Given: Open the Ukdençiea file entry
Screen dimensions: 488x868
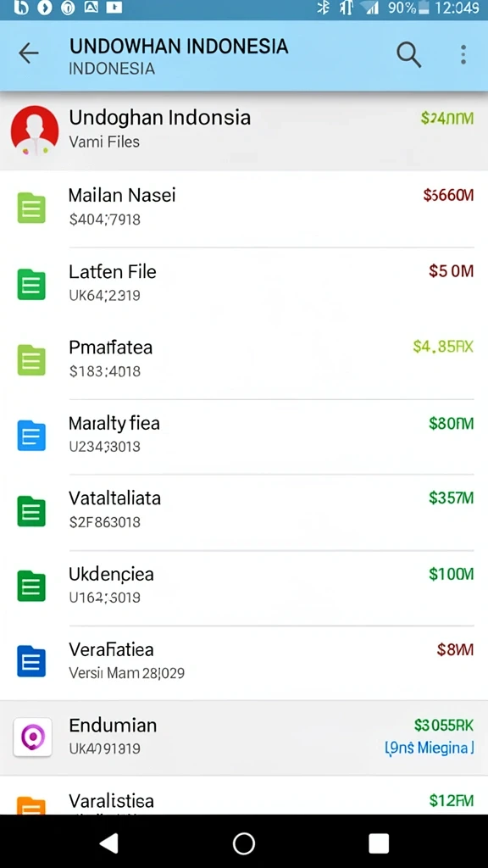Looking at the screenshot, I should [244, 587].
